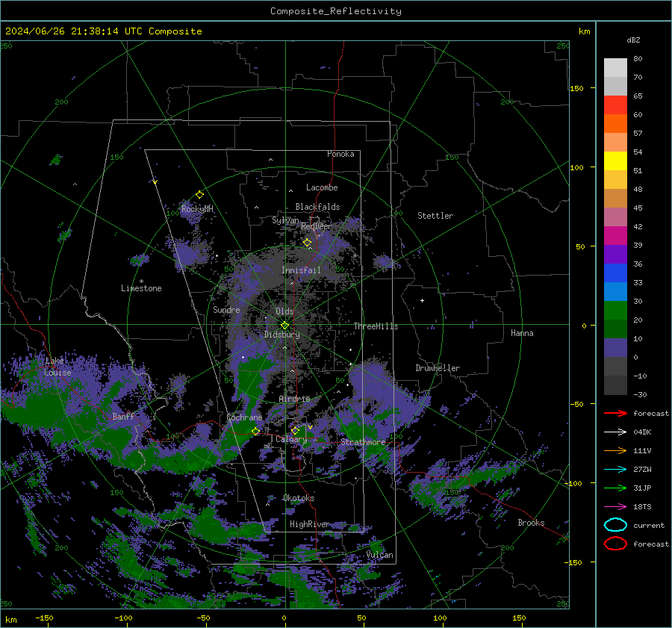Image resolution: width=672 pixels, height=628 pixels.
Task: Click the Ponoka town label
Action: pos(340,154)
